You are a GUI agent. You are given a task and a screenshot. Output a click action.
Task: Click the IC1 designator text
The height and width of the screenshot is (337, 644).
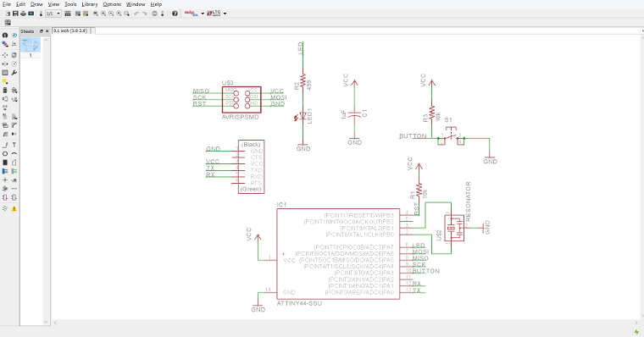click(x=281, y=204)
